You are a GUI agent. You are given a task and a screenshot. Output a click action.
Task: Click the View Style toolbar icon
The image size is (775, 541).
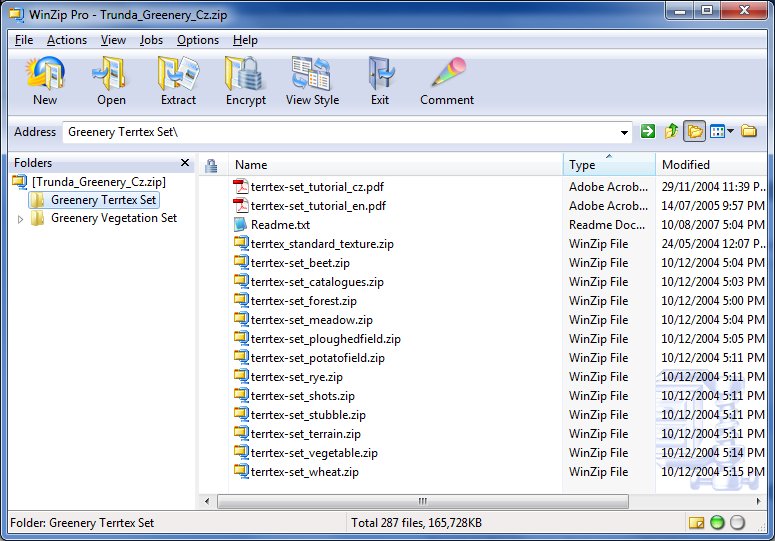[312, 74]
